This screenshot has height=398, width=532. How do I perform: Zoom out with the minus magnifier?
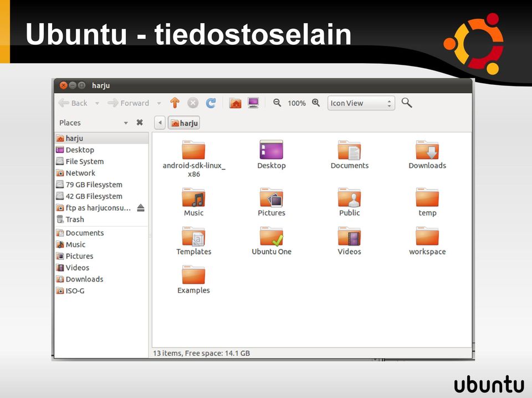pyautogui.click(x=277, y=103)
